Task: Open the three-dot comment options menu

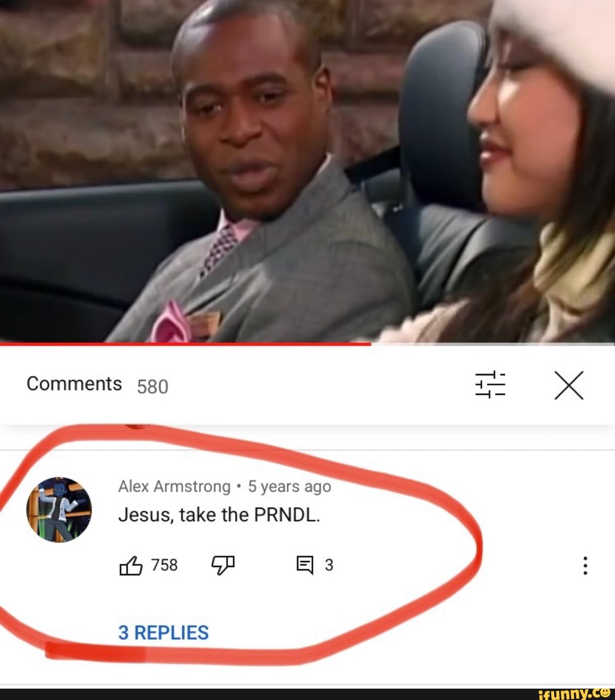Action: (x=585, y=565)
